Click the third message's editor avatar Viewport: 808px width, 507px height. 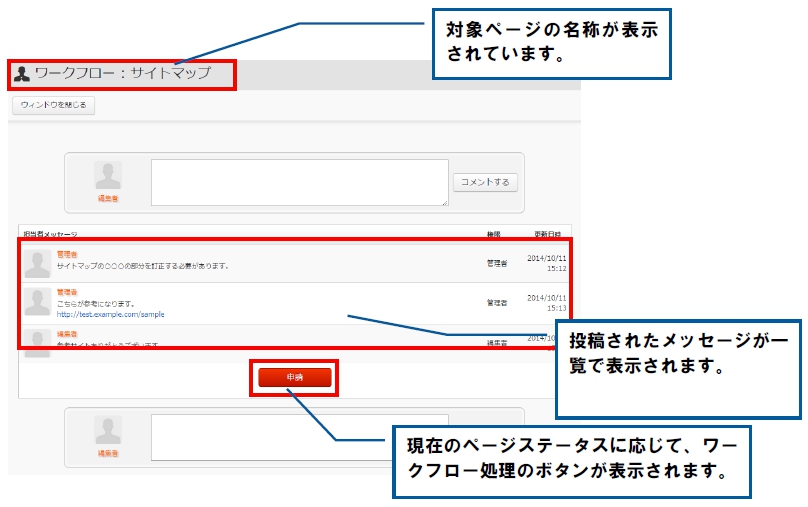pos(37,343)
